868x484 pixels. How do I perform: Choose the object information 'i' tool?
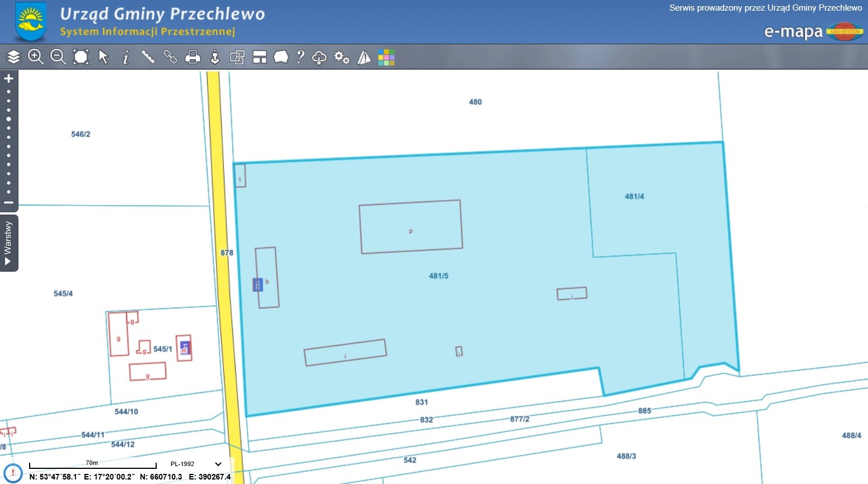tap(126, 57)
